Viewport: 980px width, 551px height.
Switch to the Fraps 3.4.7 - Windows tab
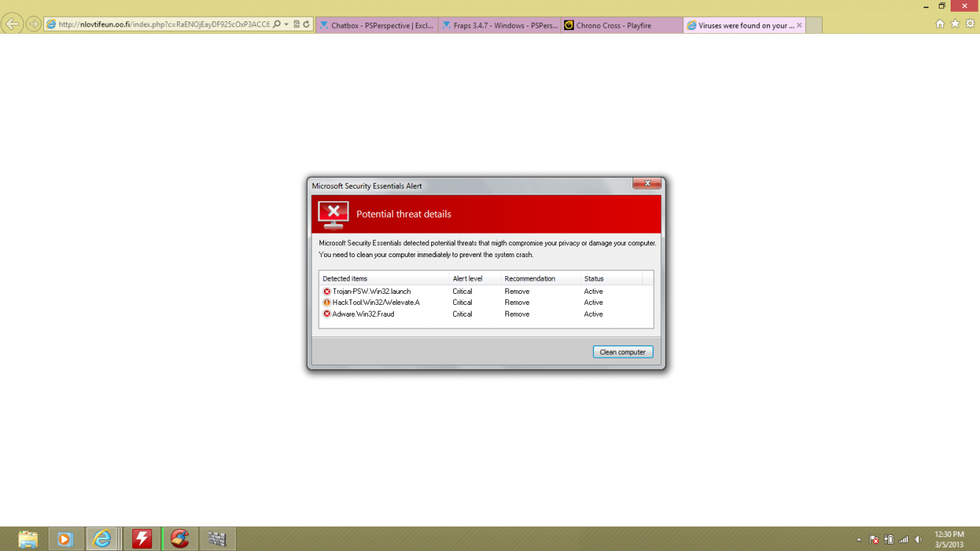point(500,25)
